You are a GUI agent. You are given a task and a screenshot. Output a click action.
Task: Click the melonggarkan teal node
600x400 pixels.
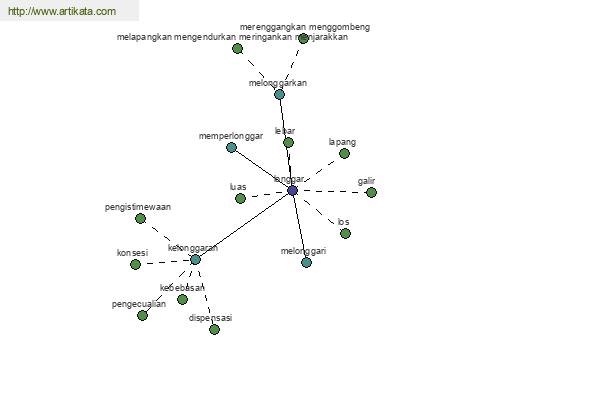[x=280, y=94]
